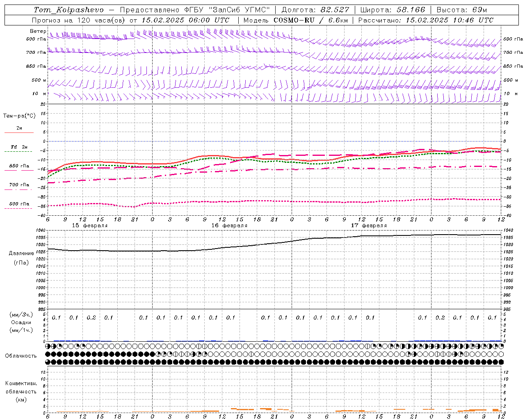This screenshot has width=525, height=420.
Task: Click the Высота: 69м elevation label
Action: point(462,10)
